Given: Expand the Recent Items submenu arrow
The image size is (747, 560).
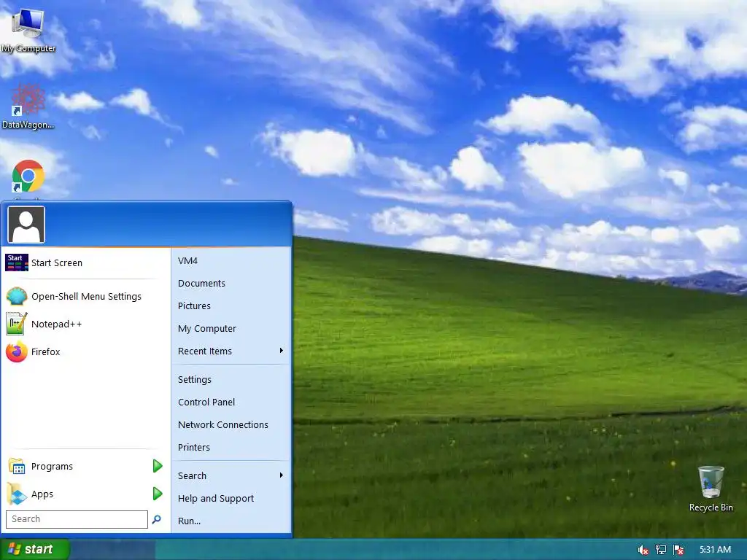Looking at the screenshot, I should pos(282,351).
